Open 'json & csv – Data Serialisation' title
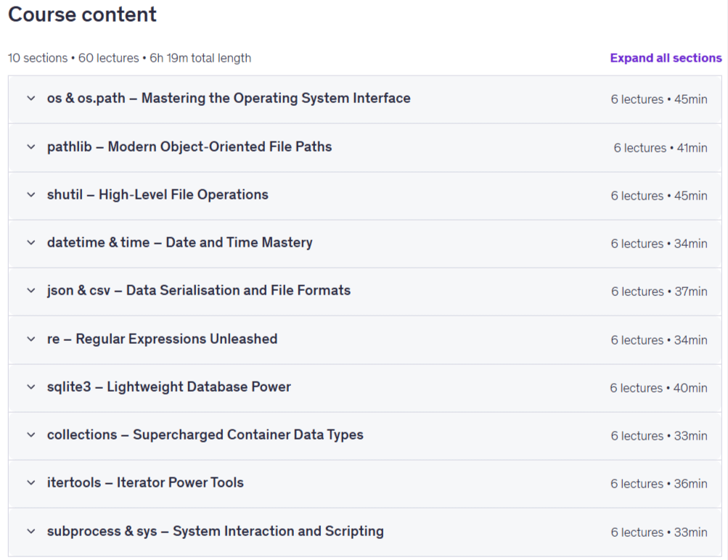Image resolution: width=728 pixels, height=560 pixels. 199,291
